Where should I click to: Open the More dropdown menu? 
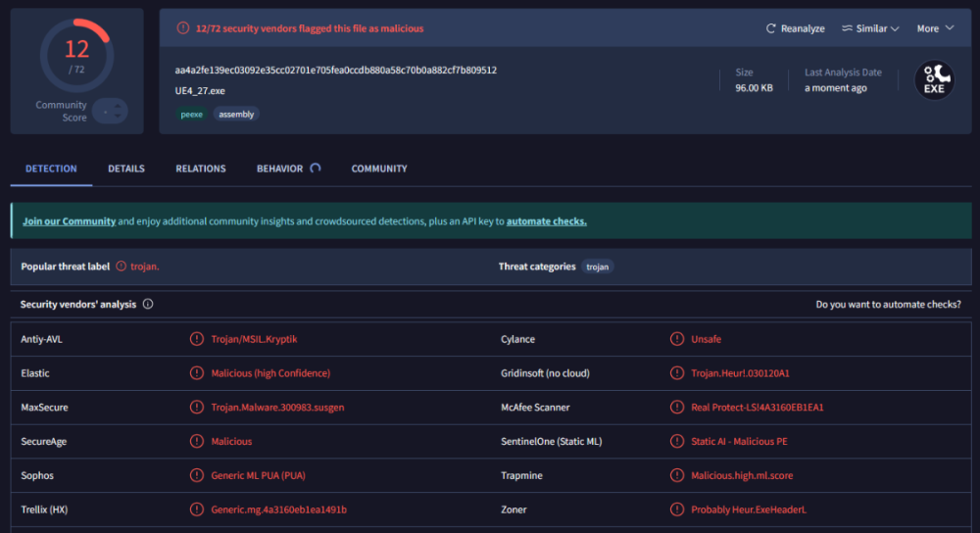coord(935,29)
